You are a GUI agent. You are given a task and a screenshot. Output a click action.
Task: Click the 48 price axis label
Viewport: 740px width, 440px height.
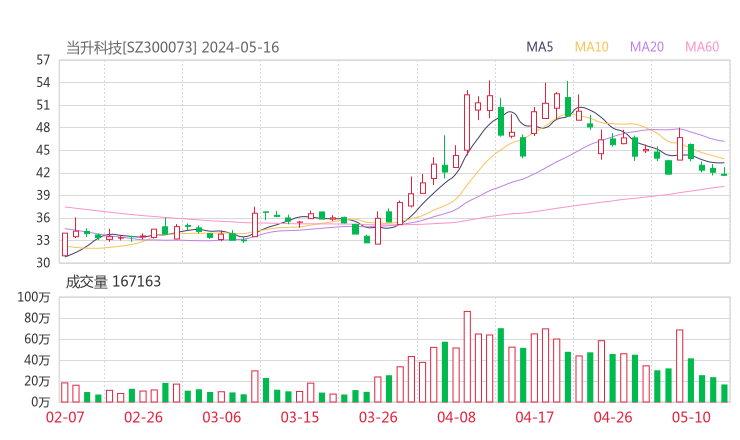(x=43, y=127)
